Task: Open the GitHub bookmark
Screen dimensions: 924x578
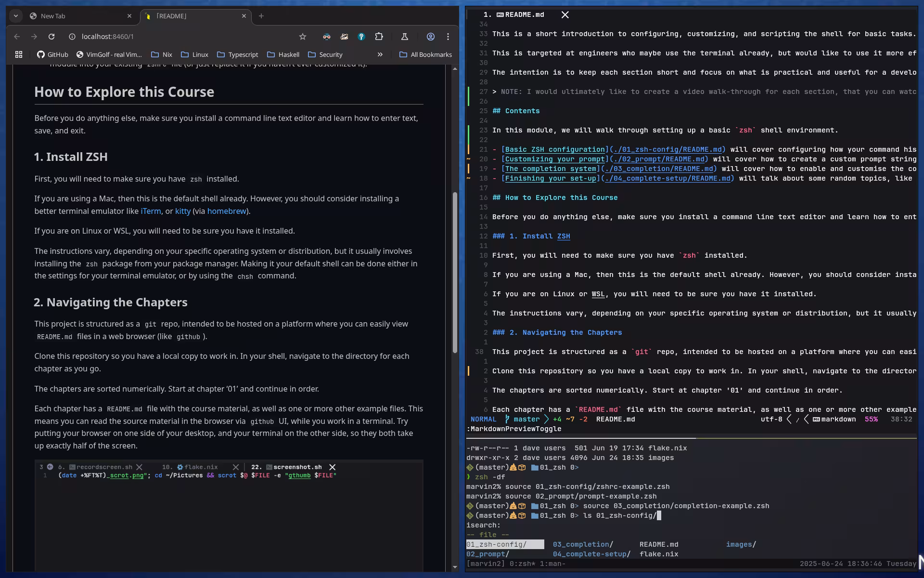Action: [x=52, y=55]
